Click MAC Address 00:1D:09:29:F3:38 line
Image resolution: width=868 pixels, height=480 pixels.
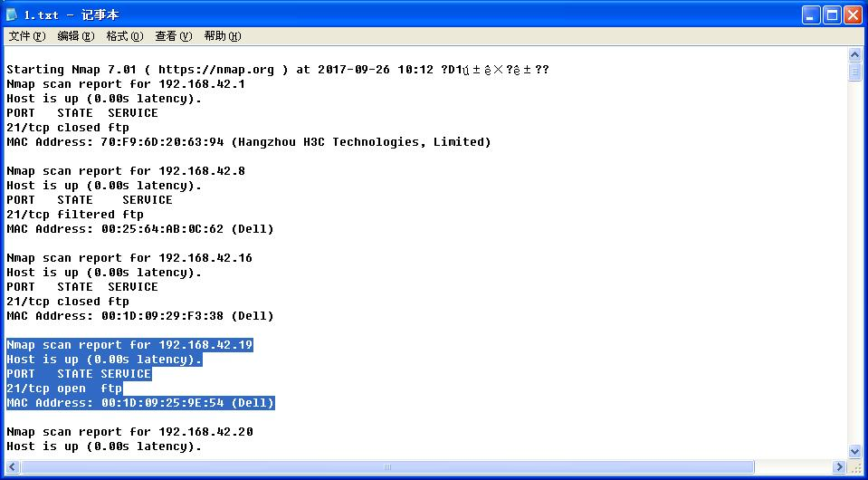[x=140, y=316]
